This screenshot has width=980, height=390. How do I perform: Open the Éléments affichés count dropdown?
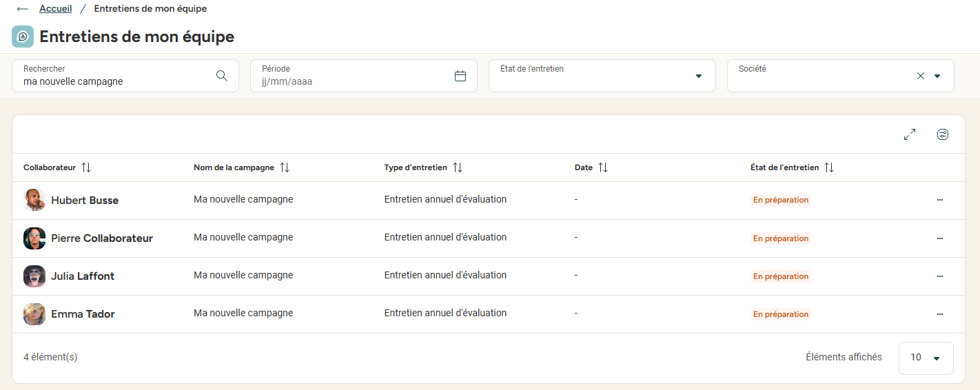926,358
